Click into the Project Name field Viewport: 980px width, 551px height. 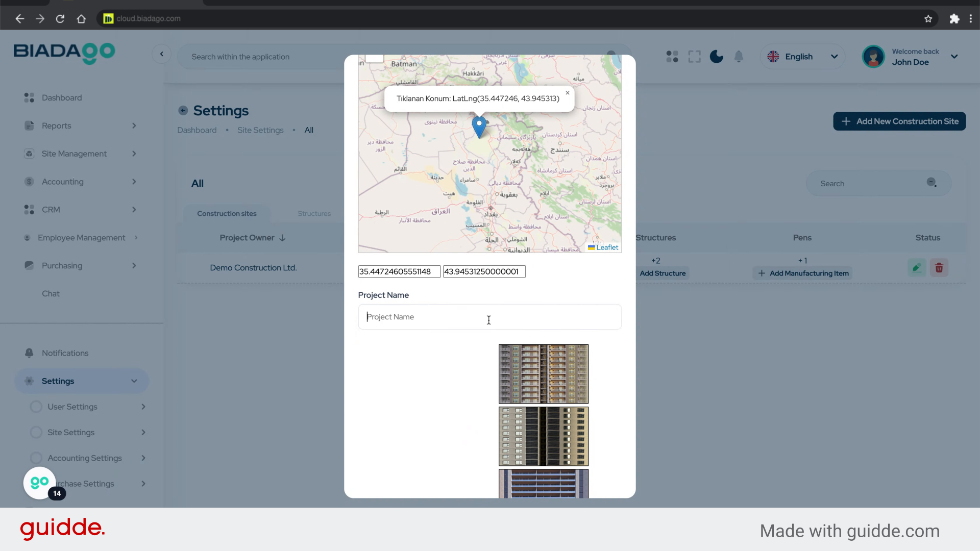pyautogui.click(x=489, y=317)
